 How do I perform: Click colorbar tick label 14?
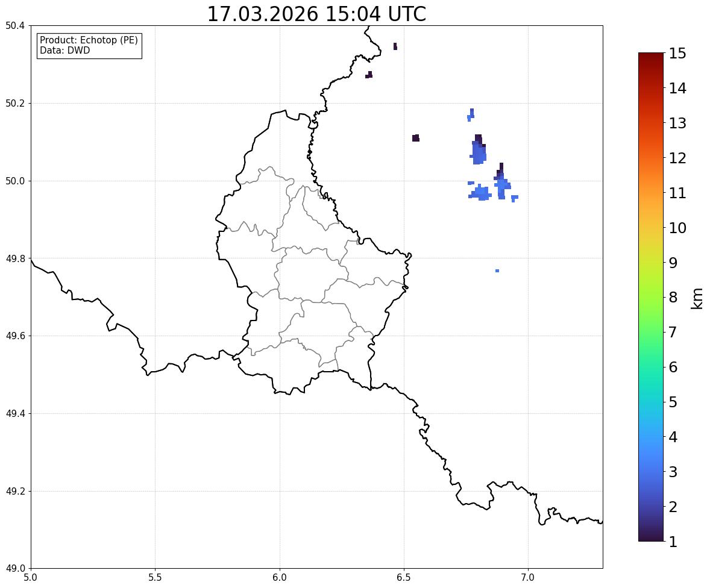[x=677, y=89]
